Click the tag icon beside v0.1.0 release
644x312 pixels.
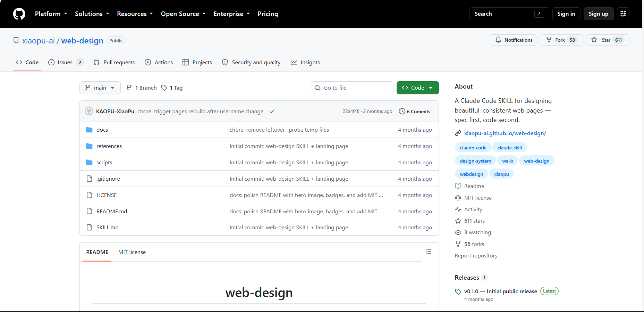click(458, 292)
